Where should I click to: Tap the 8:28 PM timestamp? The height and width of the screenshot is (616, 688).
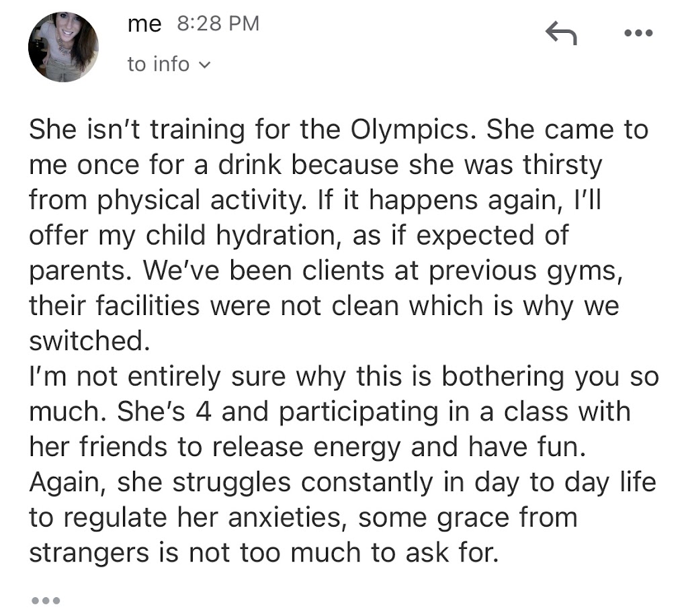click(217, 24)
